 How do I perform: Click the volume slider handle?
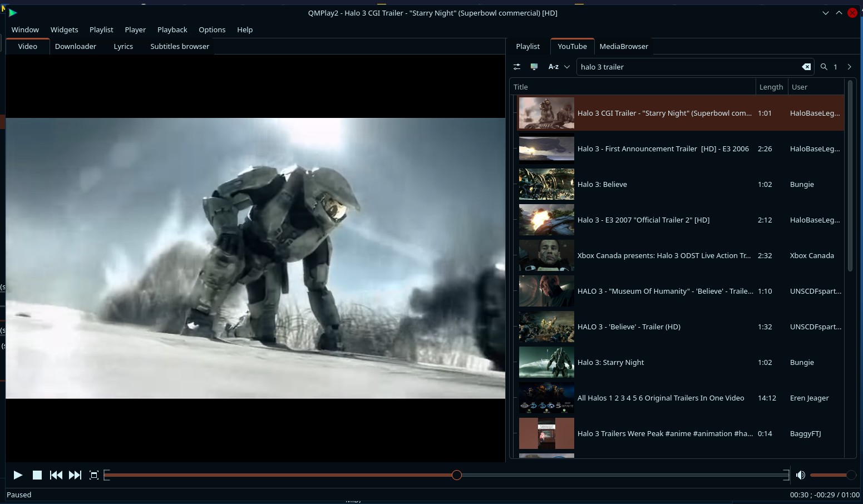pyautogui.click(x=851, y=475)
